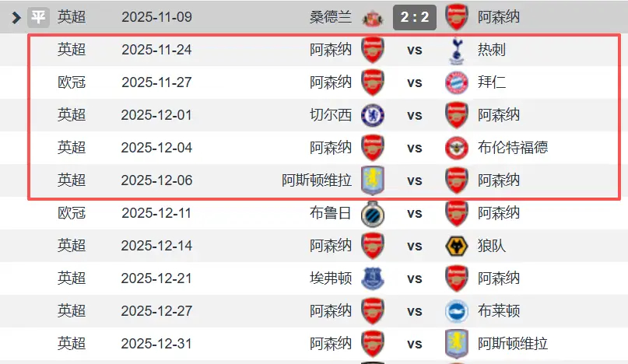Click the Tottenham Hotspur crest
Image resolution: width=628 pixels, height=364 pixels.
(457, 51)
